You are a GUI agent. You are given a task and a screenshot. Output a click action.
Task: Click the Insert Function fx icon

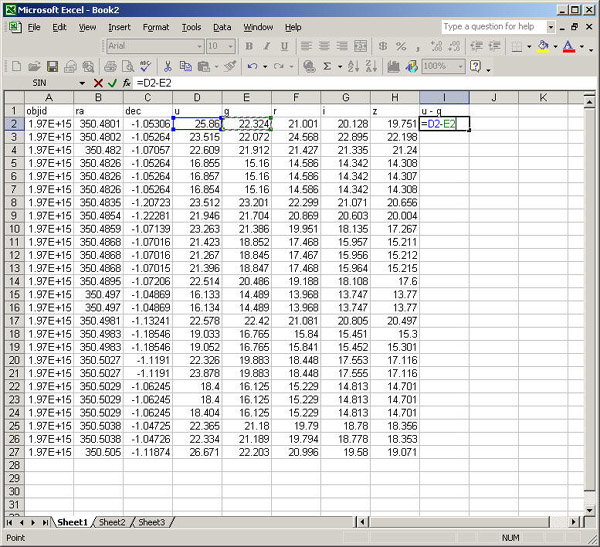tap(127, 83)
